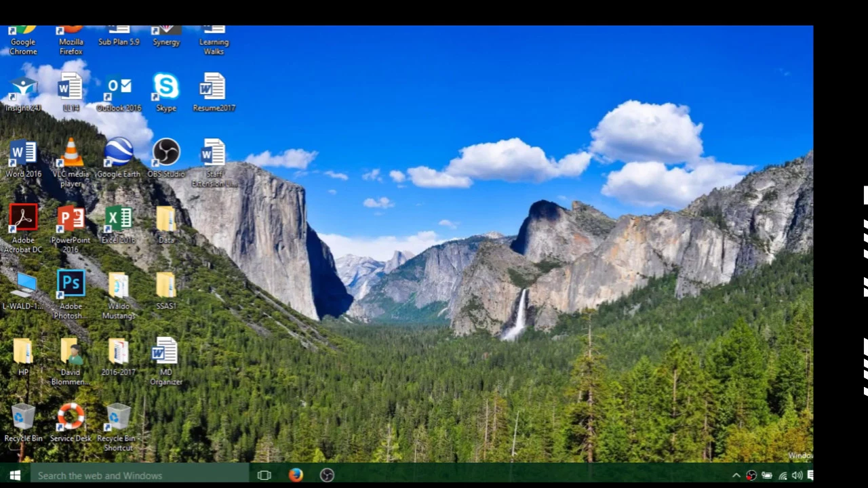Open the Synergy desktop shortcut
The height and width of the screenshot is (488, 868).
click(166, 37)
